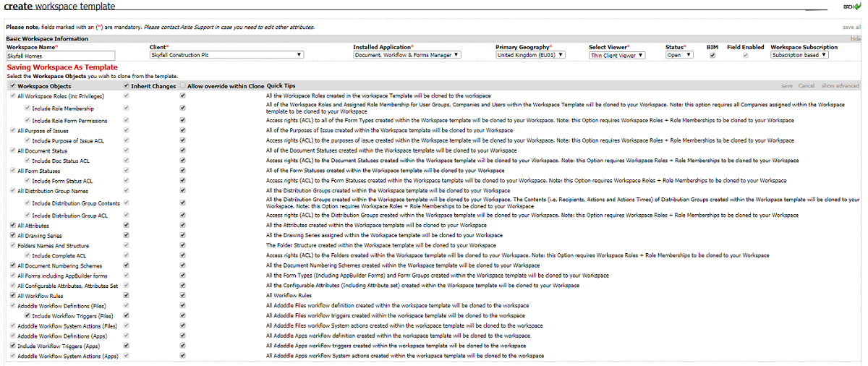Toggle Include Distribution Group Contents checkbox

(x=27, y=203)
